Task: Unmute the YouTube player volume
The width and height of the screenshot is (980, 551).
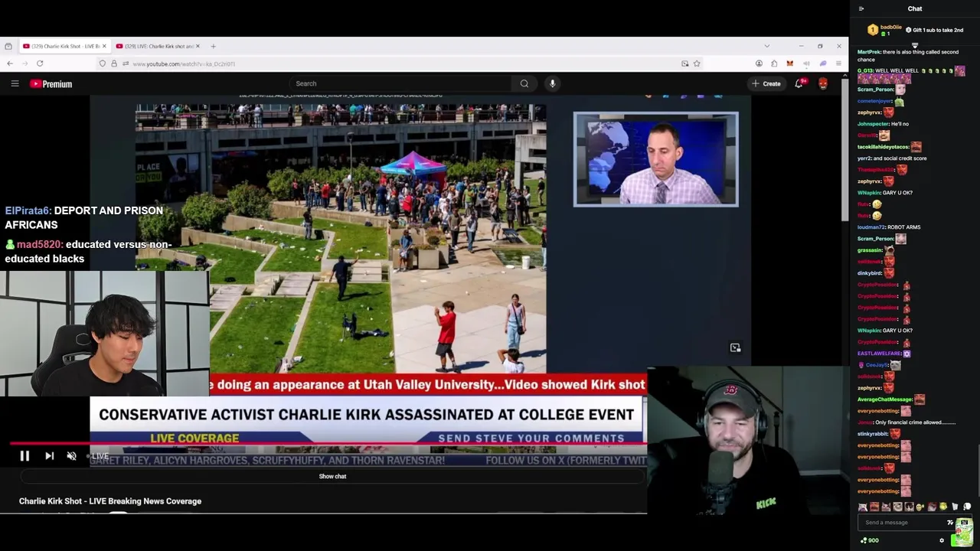Action: click(x=71, y=456)
